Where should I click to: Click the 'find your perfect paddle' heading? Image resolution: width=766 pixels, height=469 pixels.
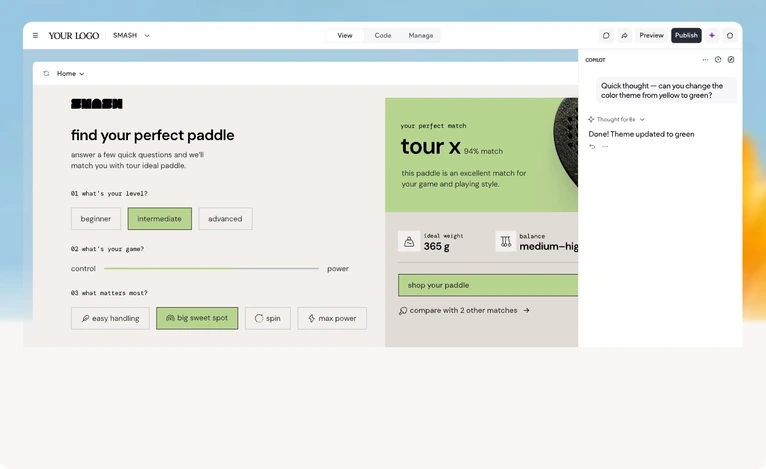tap(152, 135)
